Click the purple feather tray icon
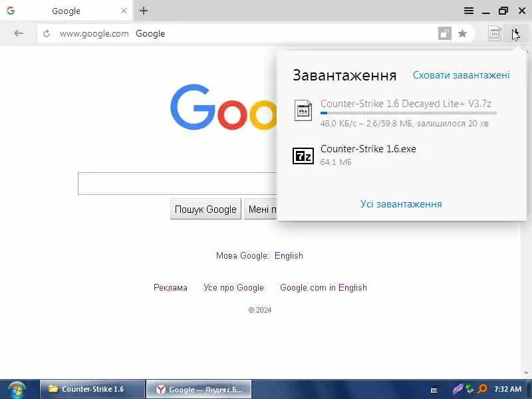The image size is (532, 399). pos(458,389)
